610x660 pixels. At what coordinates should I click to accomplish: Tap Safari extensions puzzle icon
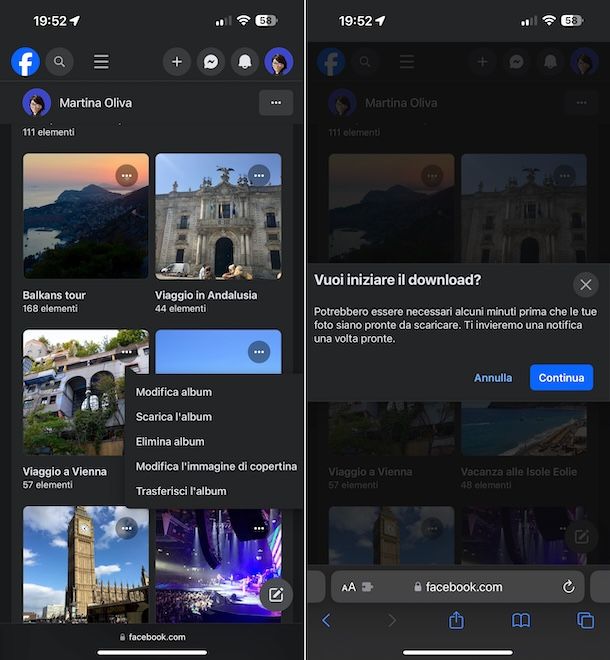[x=367, y=587]
